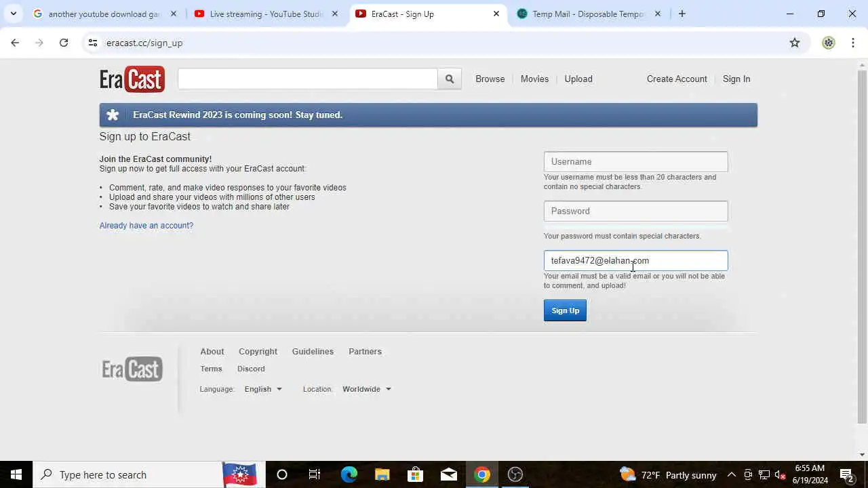Open File Explorer from the taskbar
Screen dimensions: 868x488
point(382,474)
